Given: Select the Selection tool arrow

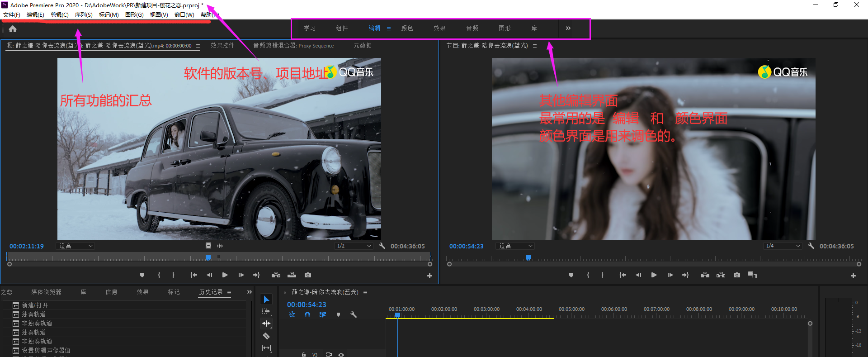Looking at the screenshot, I should tap(266, 300).
